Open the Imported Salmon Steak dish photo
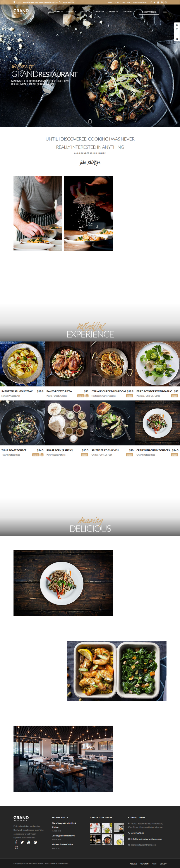Screen dimensions: 180x868 (x=22, y=364)
